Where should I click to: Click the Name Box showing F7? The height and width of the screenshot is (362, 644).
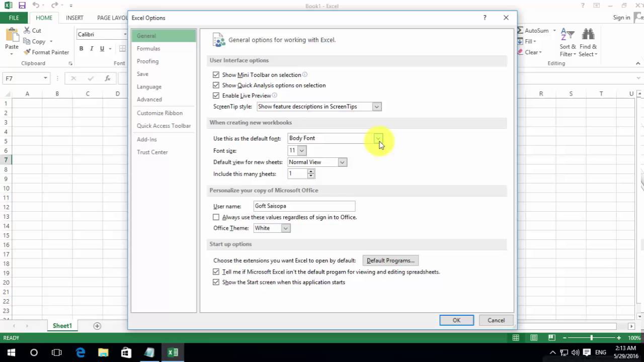click(23, 78)
